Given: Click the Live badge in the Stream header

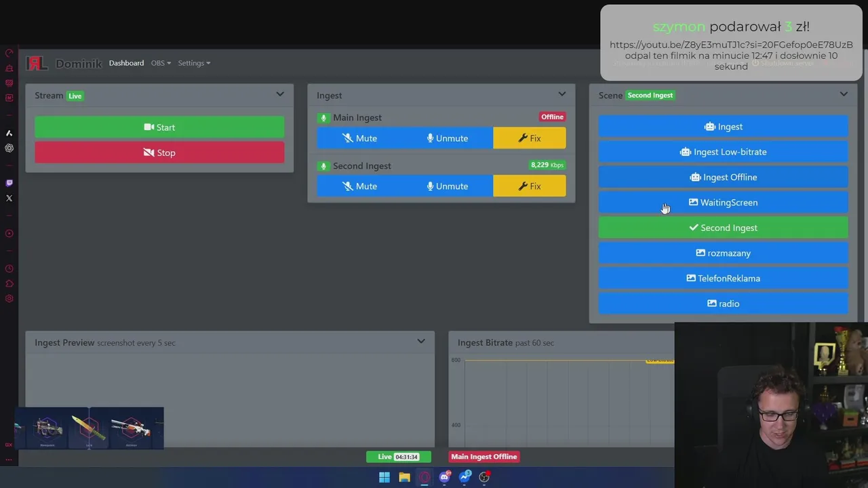Looking at the screenshot, I should coord(75,96).
